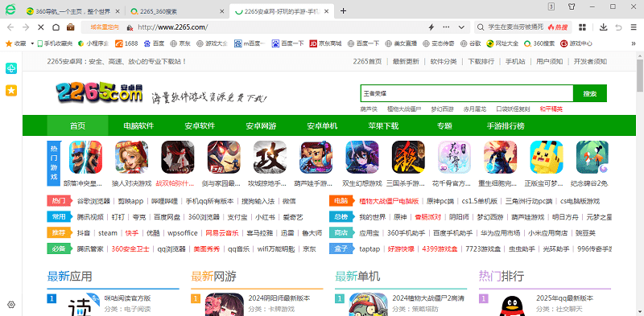Open the 首页 navigation tab

point(77,126)
